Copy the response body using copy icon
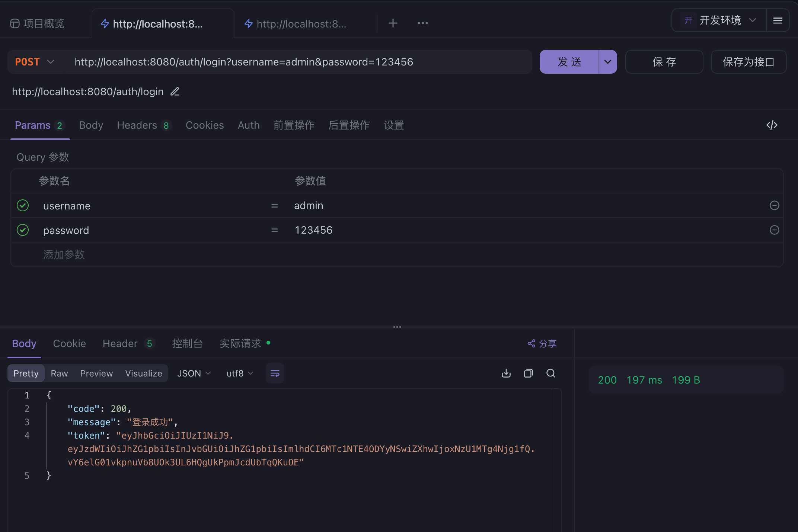The image size is (798, 532). coord(528,373)
